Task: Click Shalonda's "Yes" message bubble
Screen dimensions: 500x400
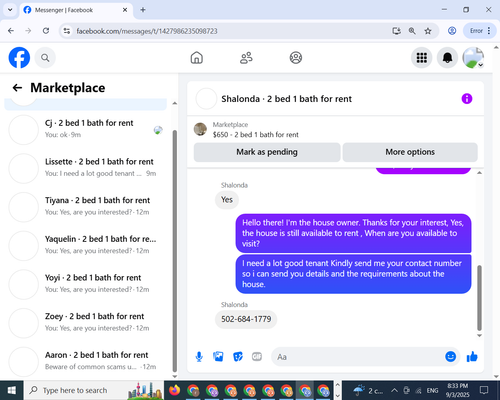Action: [x=227, y=200]
